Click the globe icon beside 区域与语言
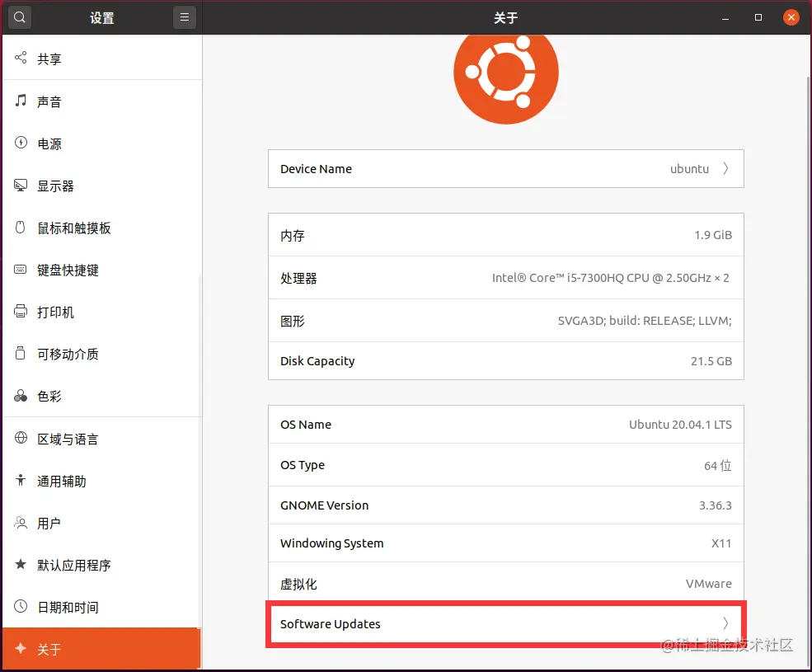 point(21,438)
